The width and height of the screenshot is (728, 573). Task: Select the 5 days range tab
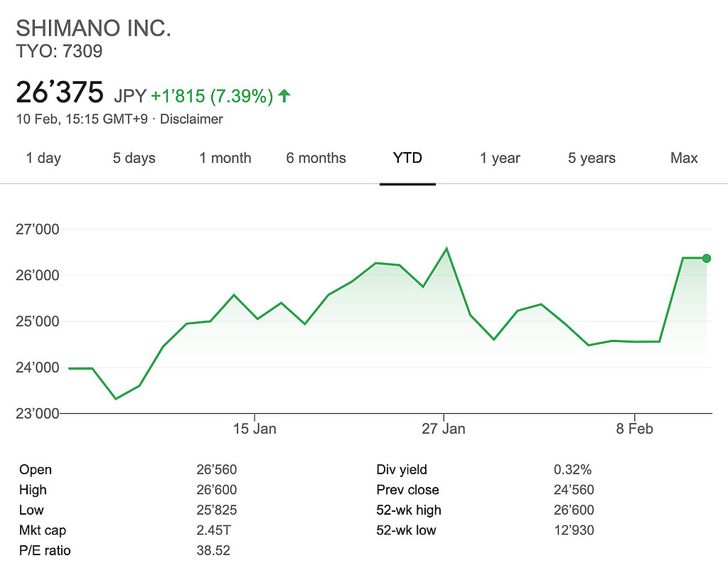[134, 158]
